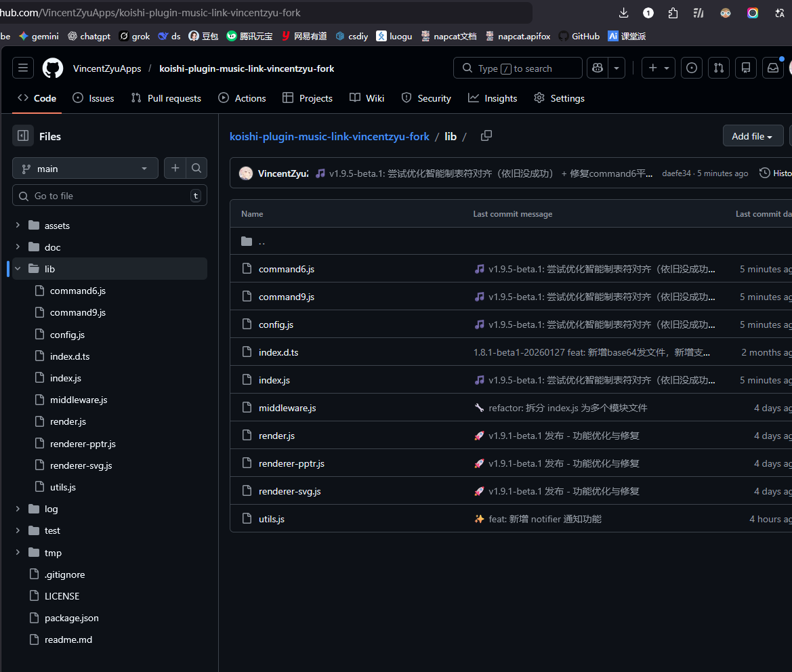Collapse the Files side panel
The image size is (792, 672).
(22, 136)
